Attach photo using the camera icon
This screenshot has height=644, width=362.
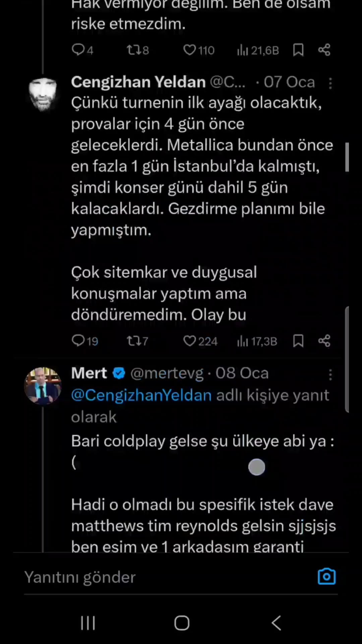pyautogui.click(x=326, y=577)
